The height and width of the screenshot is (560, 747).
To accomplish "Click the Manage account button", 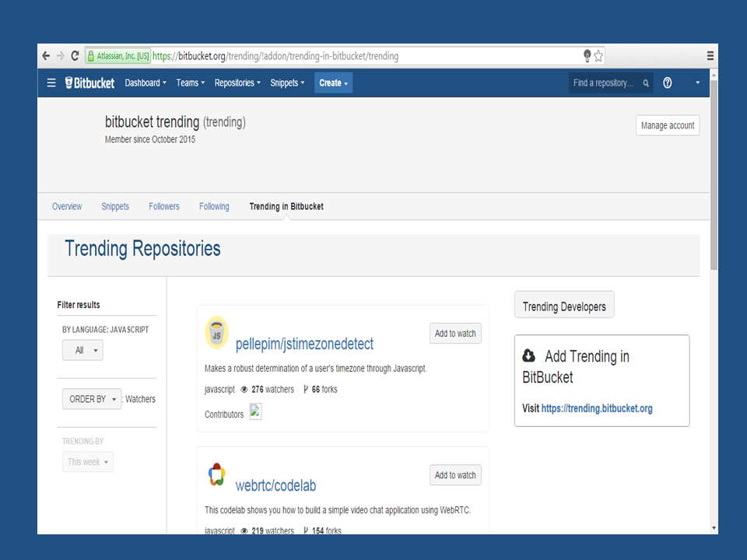I will pos(668,125).
